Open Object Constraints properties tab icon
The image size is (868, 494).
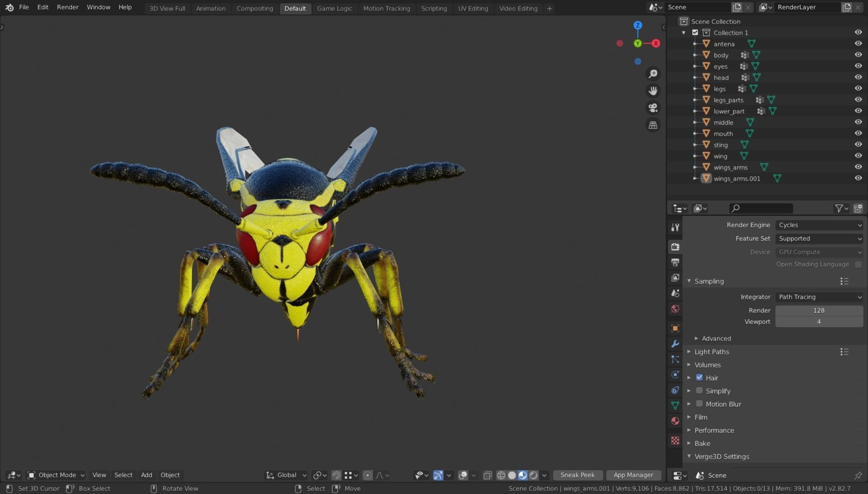(675, 390)
